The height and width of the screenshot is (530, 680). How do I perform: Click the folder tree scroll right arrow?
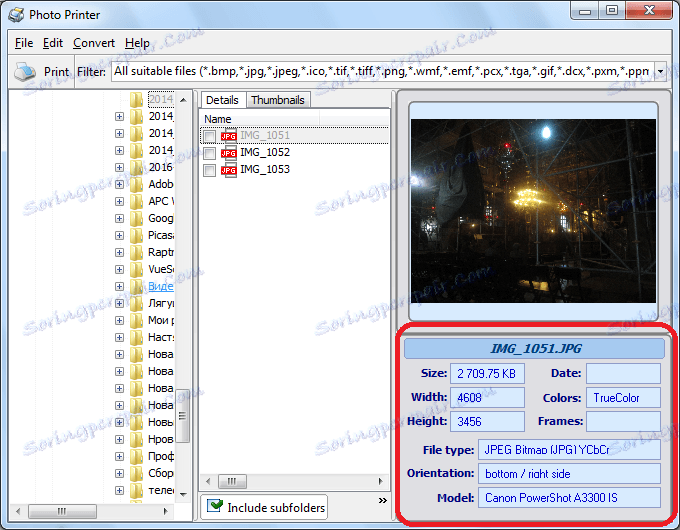(165, 511)
